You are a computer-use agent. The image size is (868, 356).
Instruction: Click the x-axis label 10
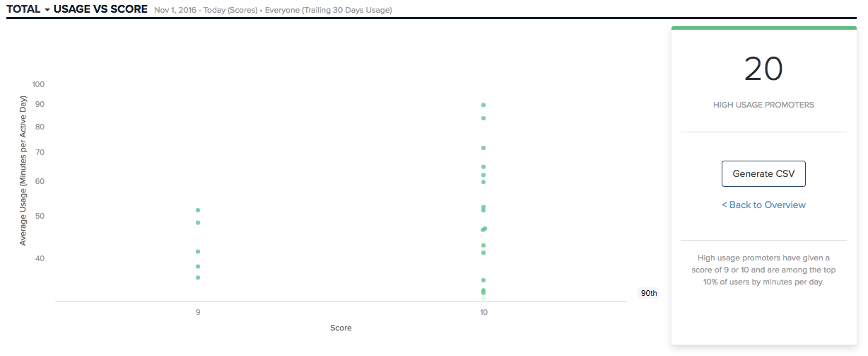(x=483, y=312)
